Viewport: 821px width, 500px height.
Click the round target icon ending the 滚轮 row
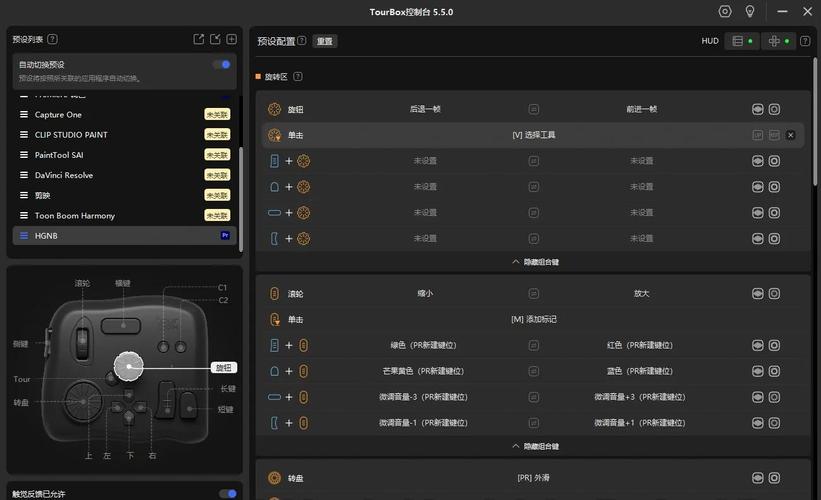pyautogui.click(x=774, y=294)
